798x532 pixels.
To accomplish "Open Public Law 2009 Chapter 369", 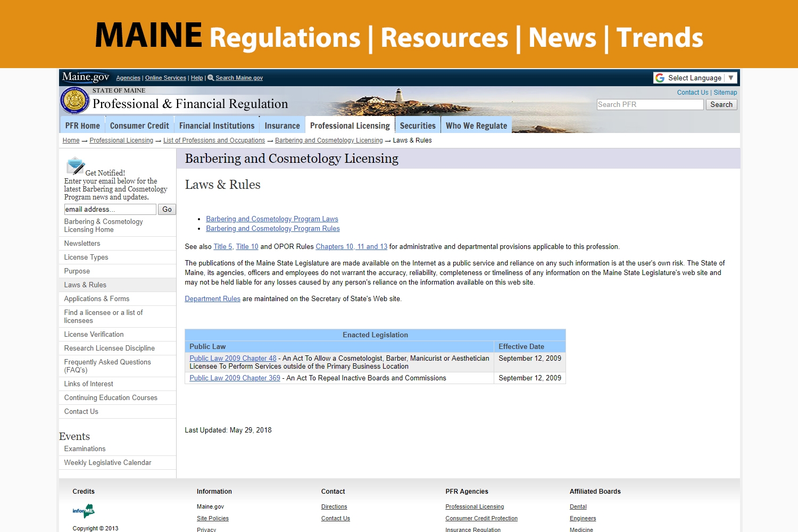I will pos(235,378).
